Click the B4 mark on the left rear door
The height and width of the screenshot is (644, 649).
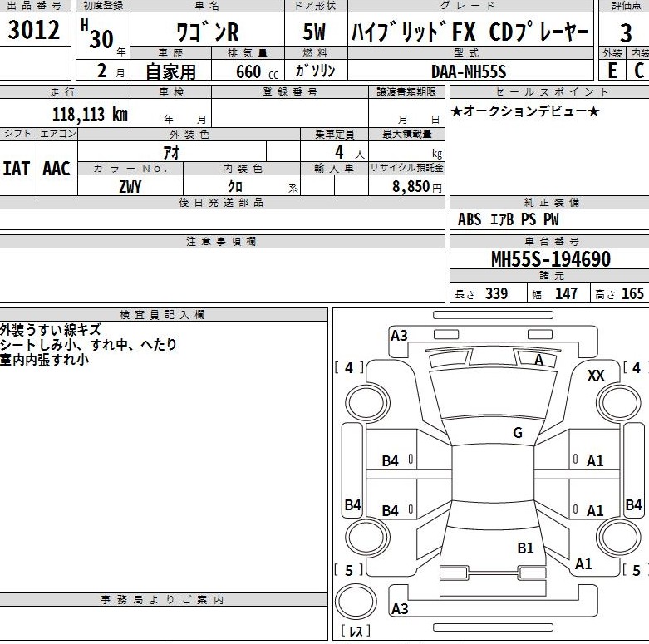(x=390, y=511)
